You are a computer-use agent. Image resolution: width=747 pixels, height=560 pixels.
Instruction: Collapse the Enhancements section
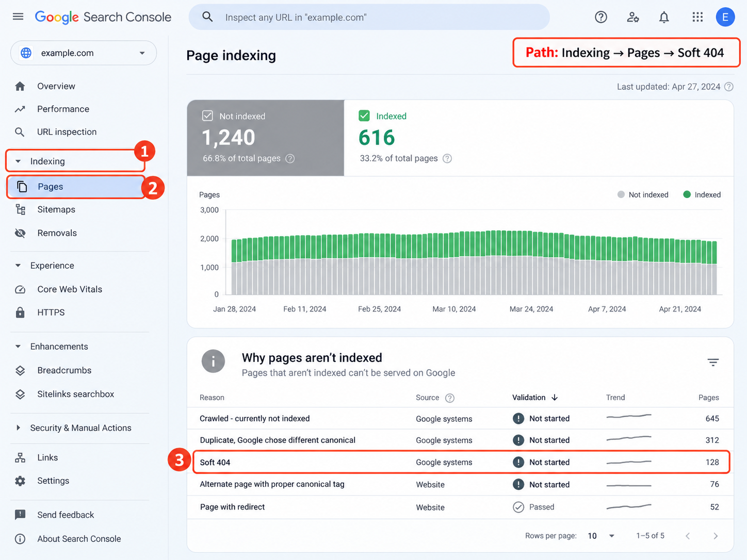coord(18,347)
